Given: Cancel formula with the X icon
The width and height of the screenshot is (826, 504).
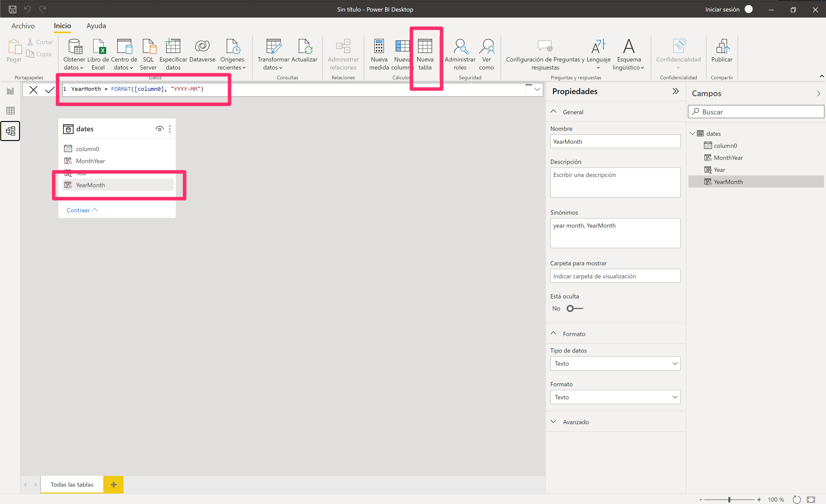Looking at the screenshot, I should (34, 90).
